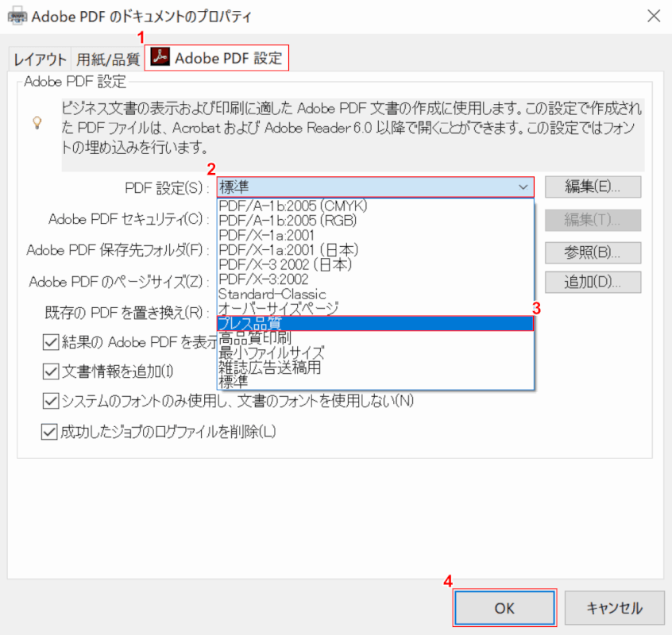Pick PDF/A-1b:2005 (CMYK) preset
This screenshot has width=672, height=635.
click(x=375, y=206)
